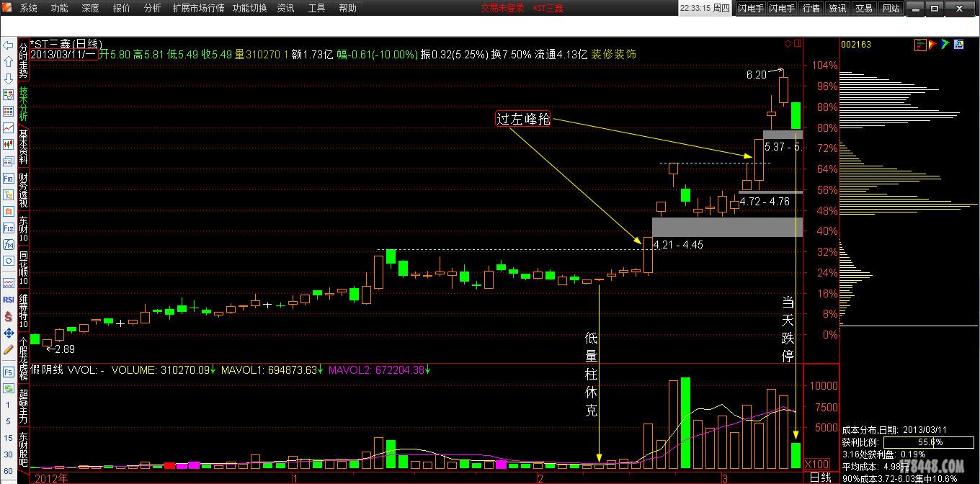Switch to 分时走势 vertical tab
The height and width of the screenshot is (484, 980).
(x=23, y=60)
